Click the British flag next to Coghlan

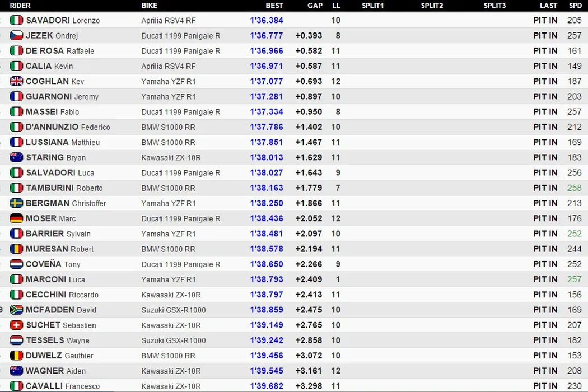point(16,81)
